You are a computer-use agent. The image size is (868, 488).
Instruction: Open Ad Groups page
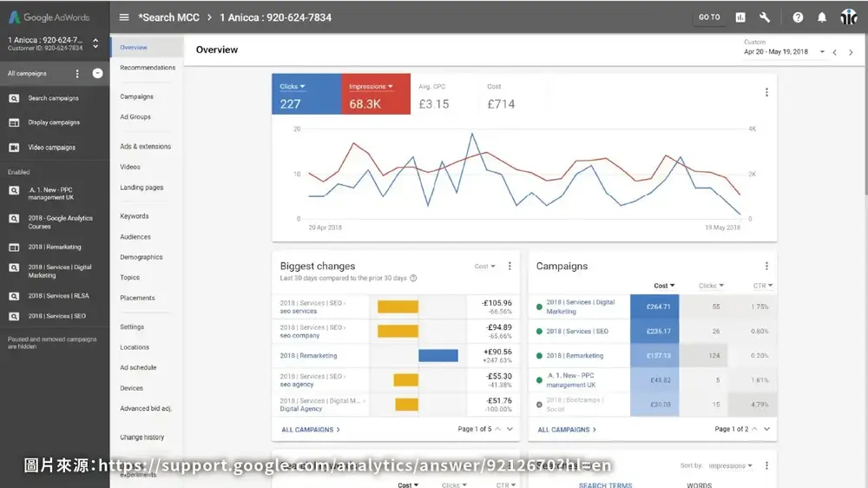point(135,117)
